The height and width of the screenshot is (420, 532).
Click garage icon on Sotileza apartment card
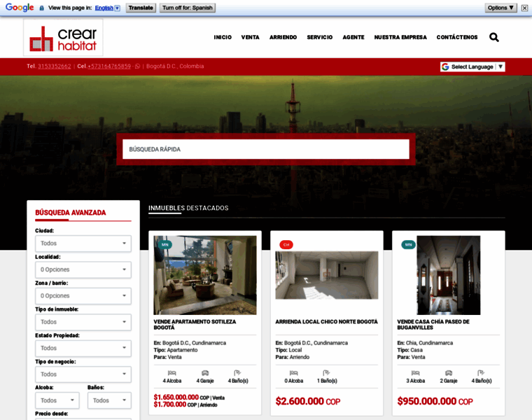(x=205, y=373)
